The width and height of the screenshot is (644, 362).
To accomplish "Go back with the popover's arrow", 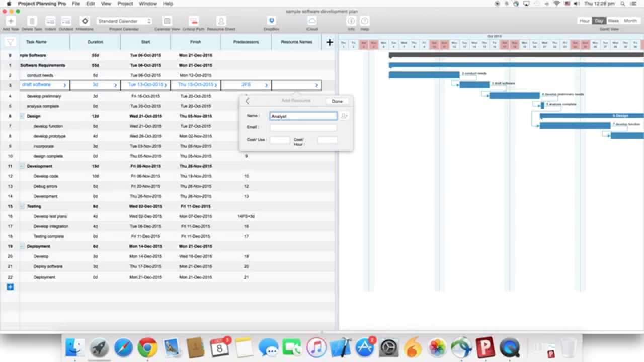I will [x=247, y=101].
